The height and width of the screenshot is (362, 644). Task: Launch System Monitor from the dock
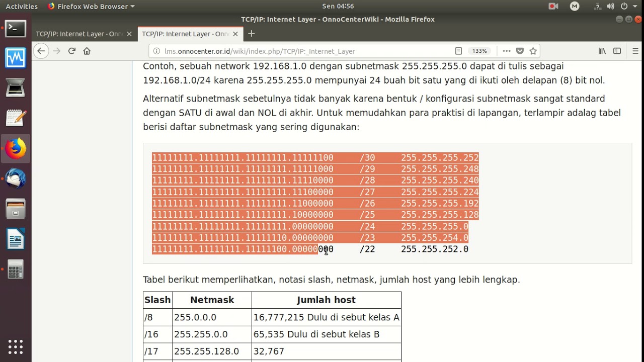(16, 59)
